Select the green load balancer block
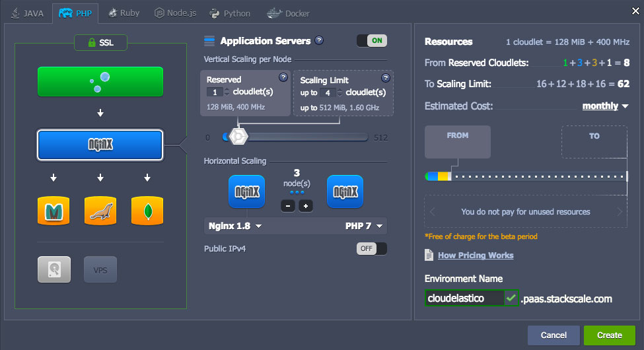644x350 pixels. click(100, 82)
